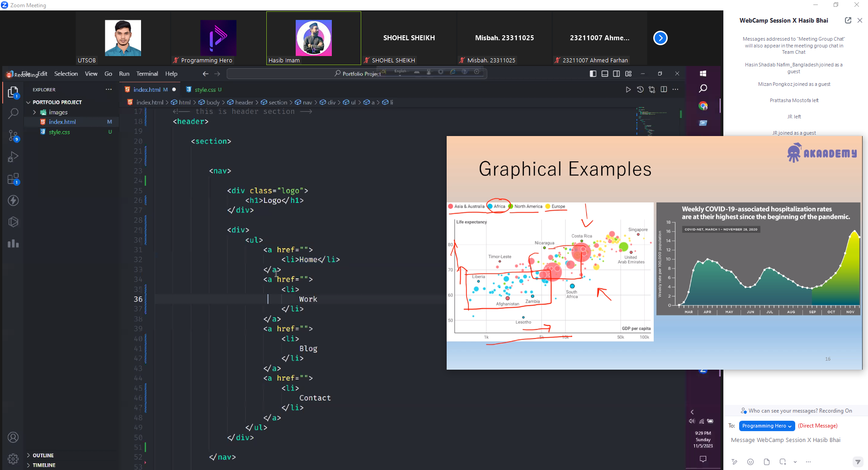This screenshot has height=470, width=868.
Task: Expand the images folder
Action: point(58,112)
